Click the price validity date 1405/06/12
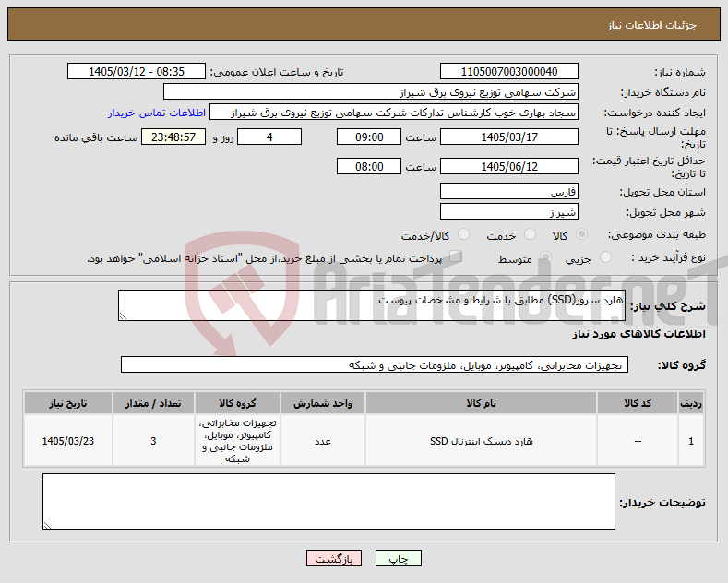728x583 pixels. (x=508, y=166)
